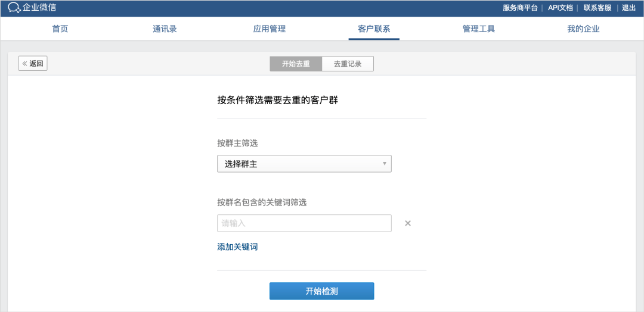Viewport: 644px width, 312px height.
Task: Switch to the 开始去重 segment
Action: pos(296,64)
